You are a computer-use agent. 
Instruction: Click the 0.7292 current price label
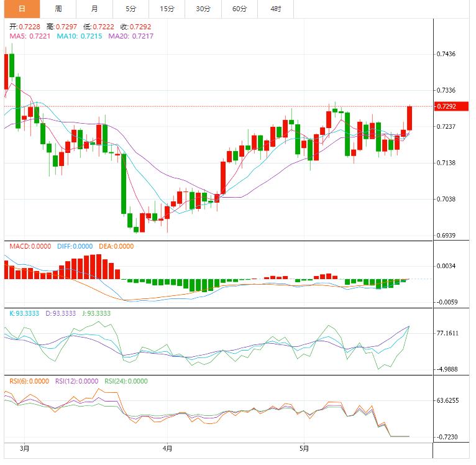click(x=451, y=106)
